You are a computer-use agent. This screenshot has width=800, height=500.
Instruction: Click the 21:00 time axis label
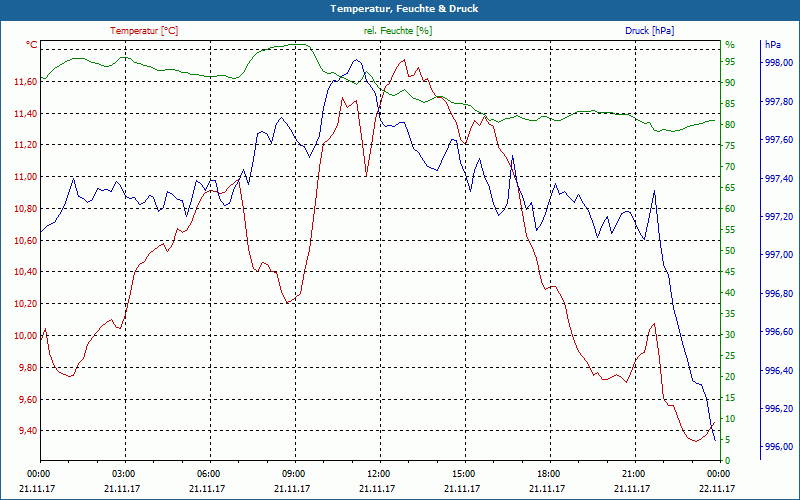(633, 473)
